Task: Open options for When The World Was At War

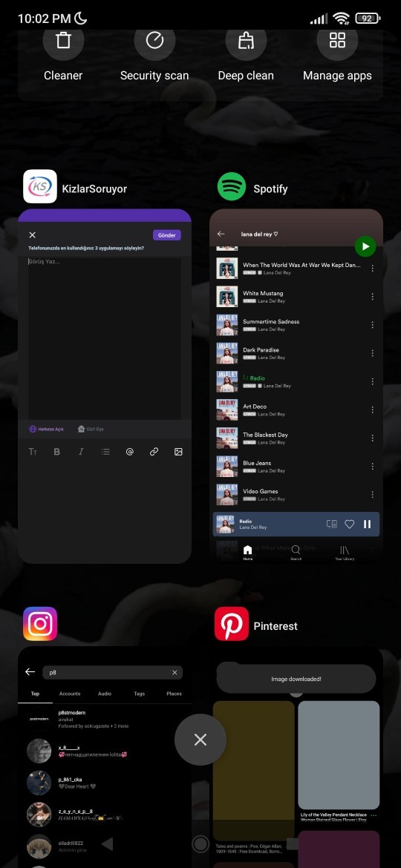Action: coord(372,269)
